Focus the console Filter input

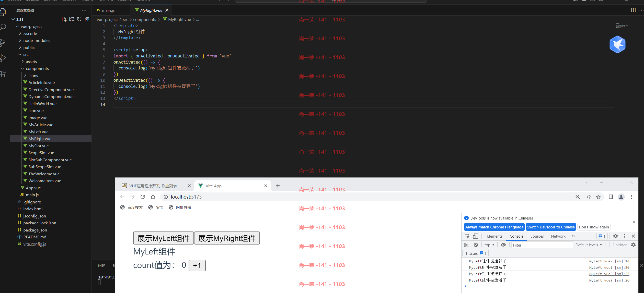click(x=542, y=245)
